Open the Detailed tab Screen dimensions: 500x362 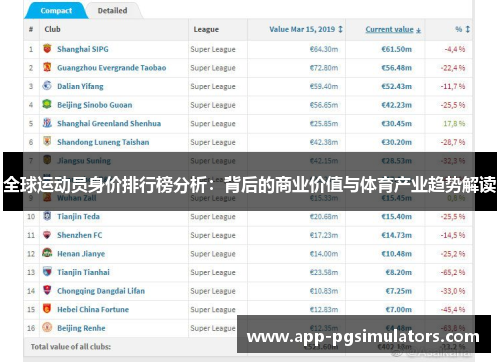[x=112, y=11]
